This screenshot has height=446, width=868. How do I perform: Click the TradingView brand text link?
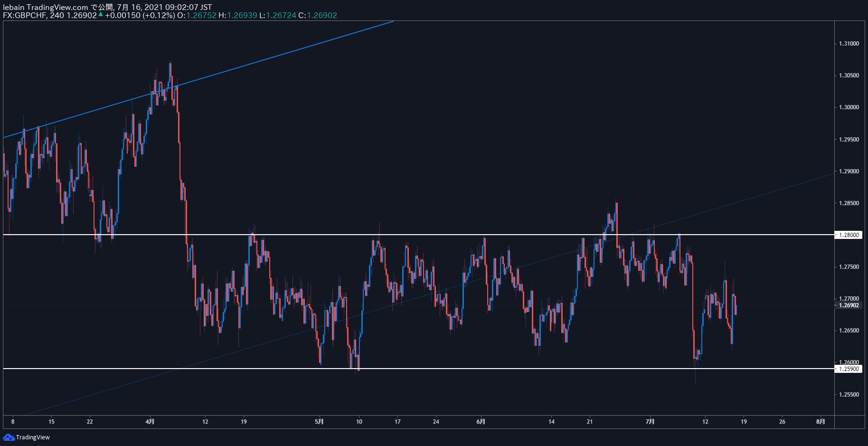click(x=33, y=437)
